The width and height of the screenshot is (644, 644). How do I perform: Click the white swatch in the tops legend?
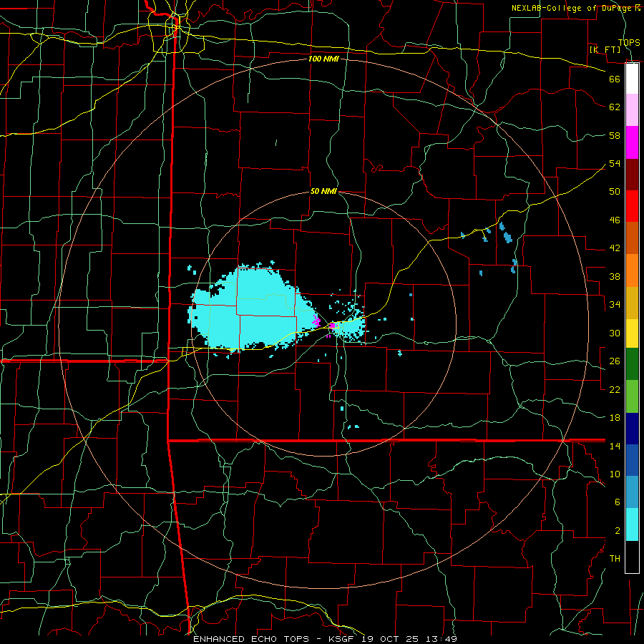pos(632,79)
